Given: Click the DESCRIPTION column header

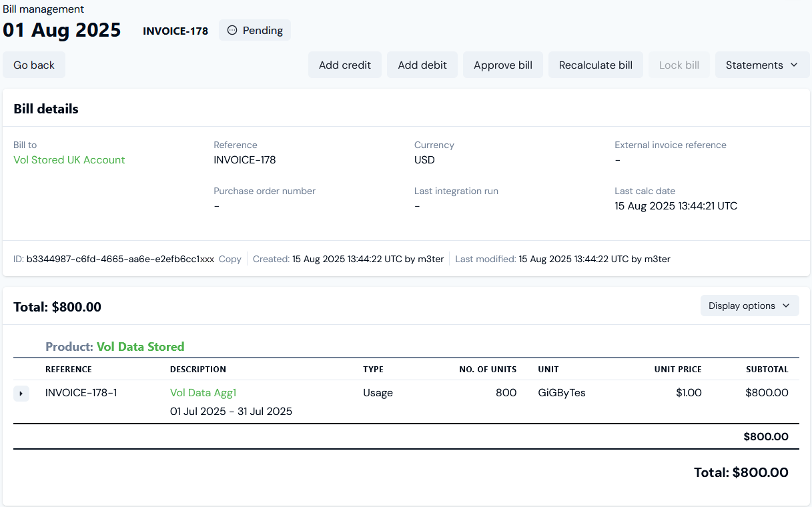Looking at the screenshot, I should coord(198,370).
